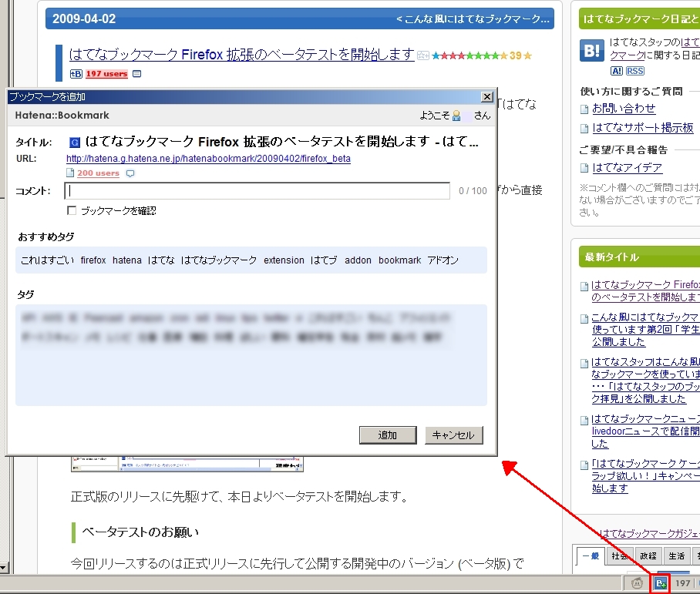Select the recommended tag はてブ
The width and height of the screenshot is (700, 594).
(x=324, y=260)
